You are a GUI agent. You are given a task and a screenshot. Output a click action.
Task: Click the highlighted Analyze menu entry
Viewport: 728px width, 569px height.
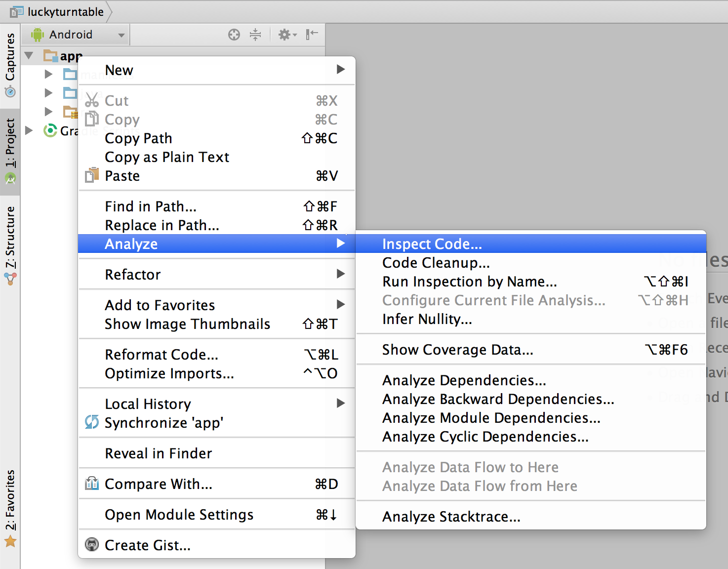click(217, 244)
